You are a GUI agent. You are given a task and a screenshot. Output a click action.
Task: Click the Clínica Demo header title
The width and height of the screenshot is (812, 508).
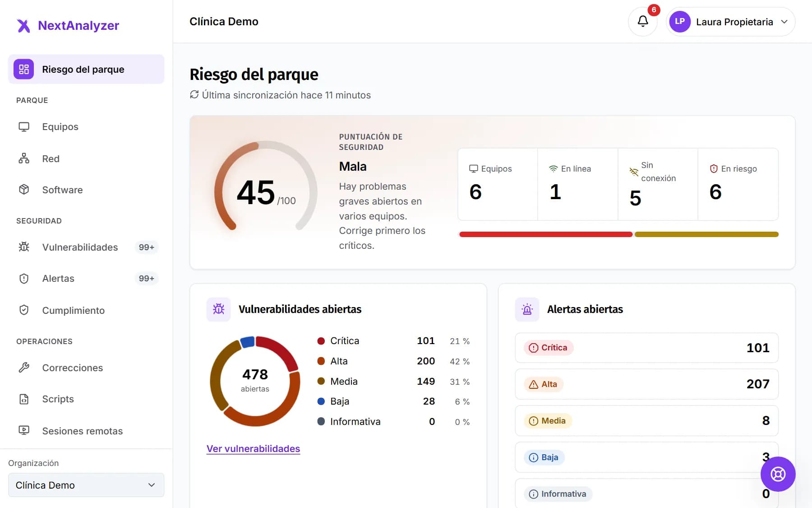pos(224,22)
